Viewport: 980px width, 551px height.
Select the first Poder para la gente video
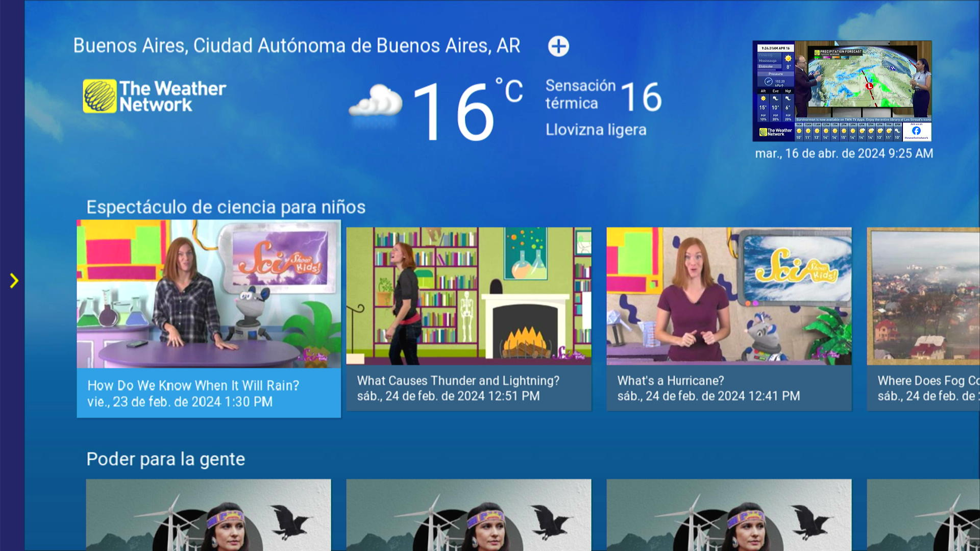click(209, 515)
